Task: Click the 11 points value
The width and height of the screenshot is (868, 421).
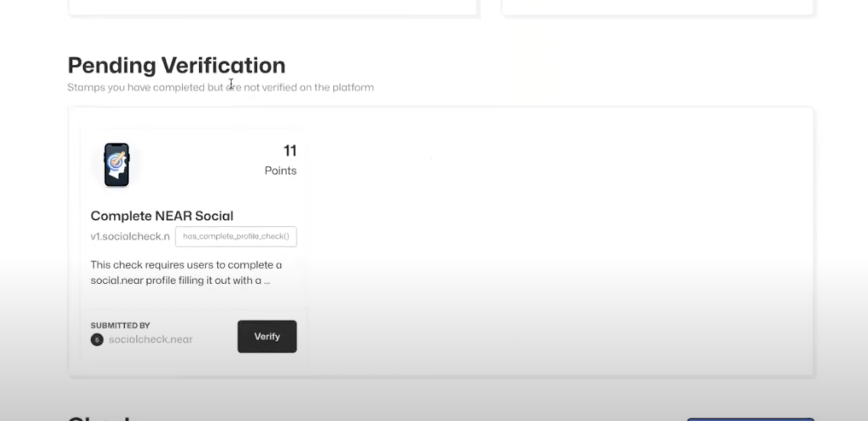Action: point(290,151)
